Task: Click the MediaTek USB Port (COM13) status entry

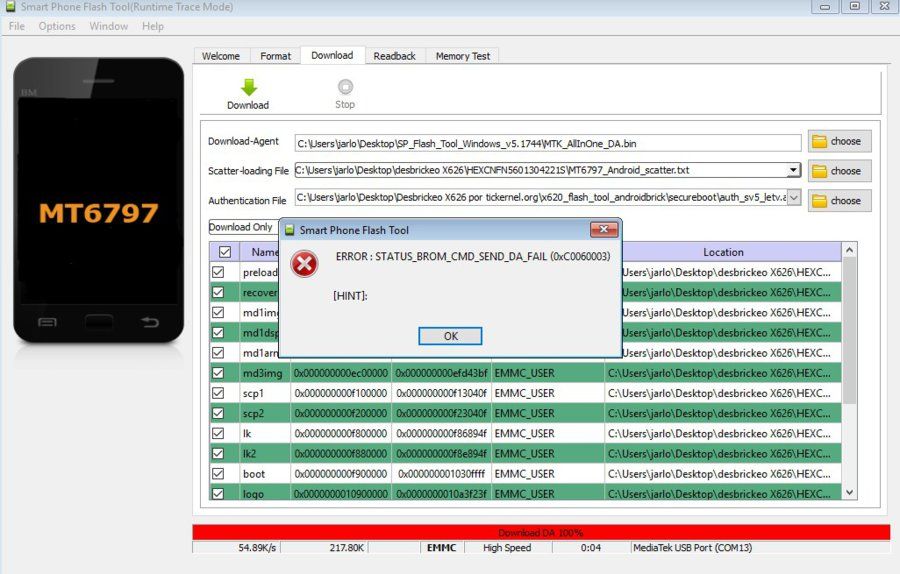Action: (x=692, y=548)
